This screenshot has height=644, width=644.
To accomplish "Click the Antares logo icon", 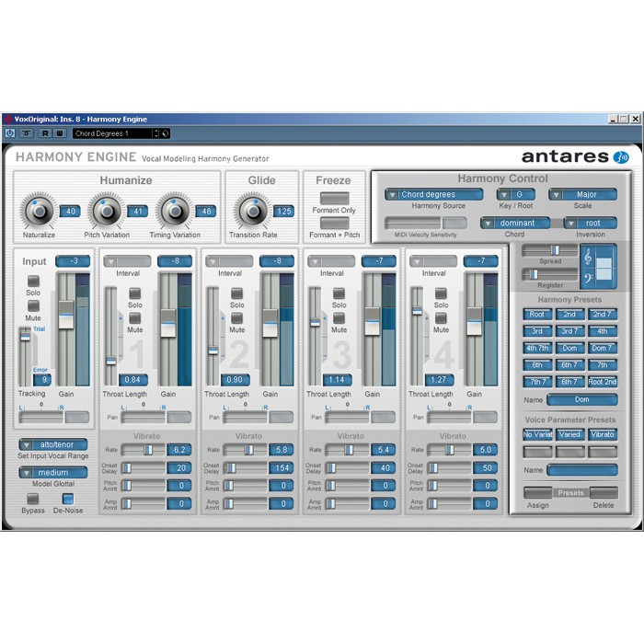I will pyautogui.click(x=621, y=157).
